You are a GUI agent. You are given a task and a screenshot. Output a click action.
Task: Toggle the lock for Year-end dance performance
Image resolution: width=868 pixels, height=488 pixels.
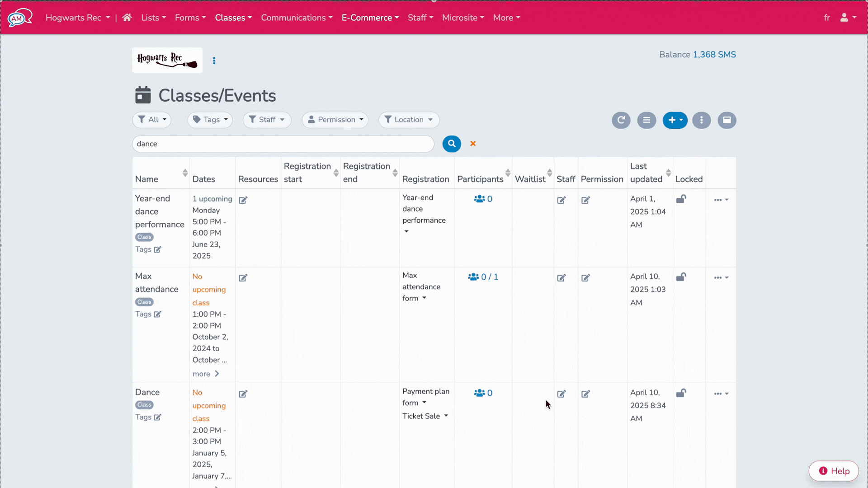681,199
